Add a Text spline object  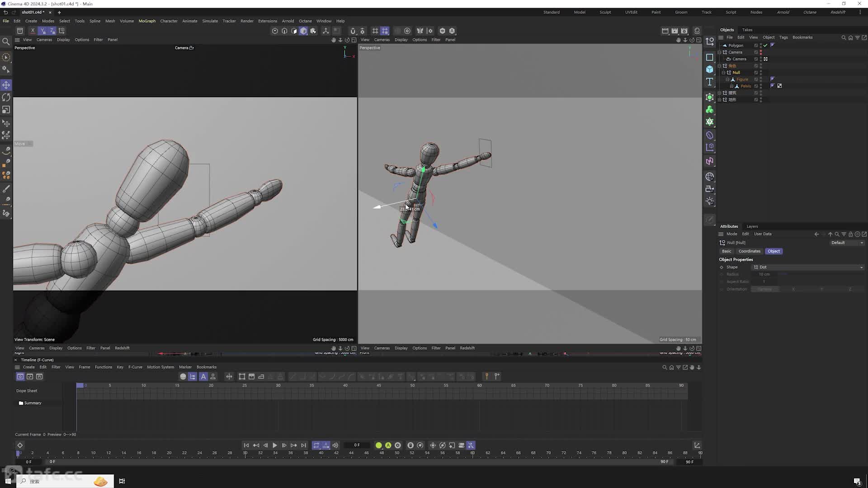709,82
